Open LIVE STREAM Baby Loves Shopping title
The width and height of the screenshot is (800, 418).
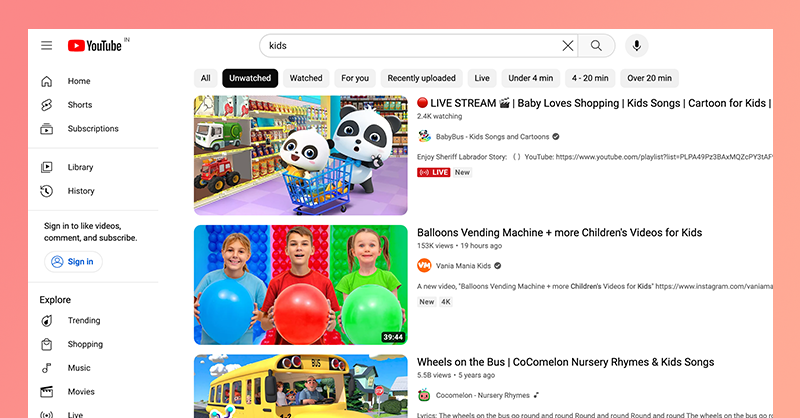(x=594, y=103)
